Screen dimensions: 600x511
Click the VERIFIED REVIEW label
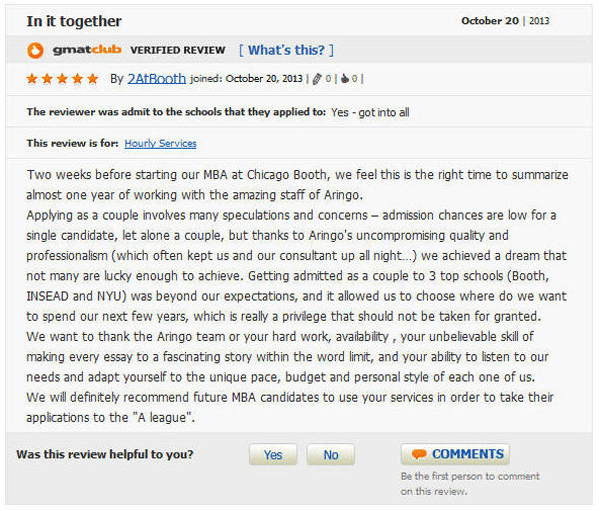[178, 50]
